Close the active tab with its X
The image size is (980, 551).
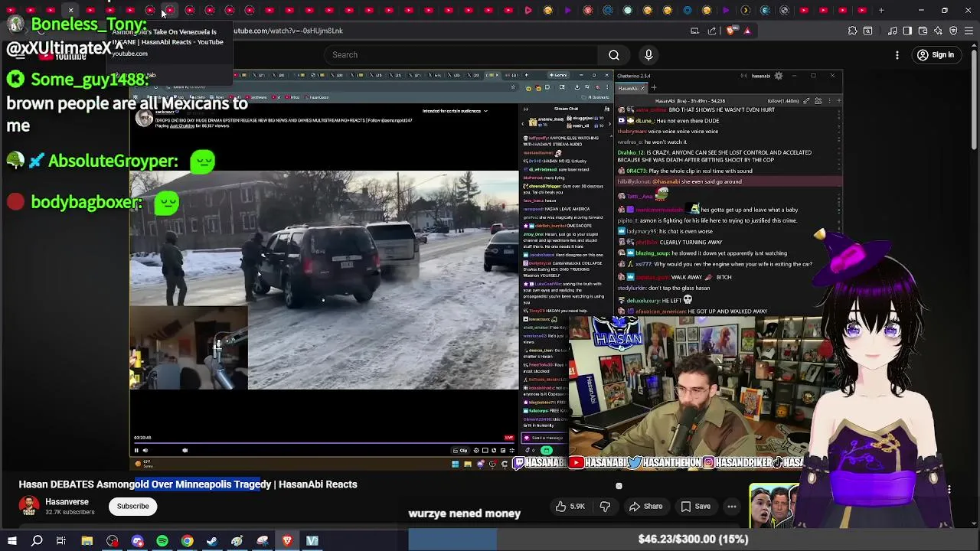(x=70, y=11)
